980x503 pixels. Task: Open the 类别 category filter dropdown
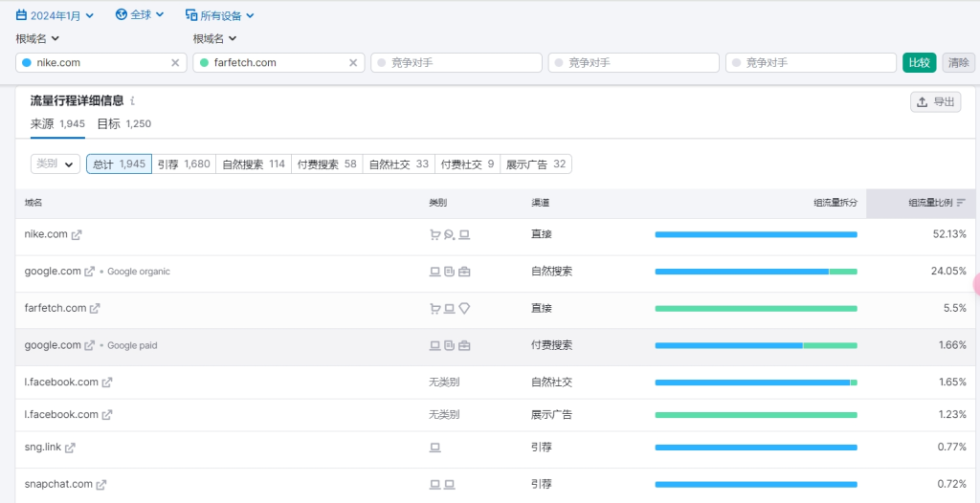(55, 164)
